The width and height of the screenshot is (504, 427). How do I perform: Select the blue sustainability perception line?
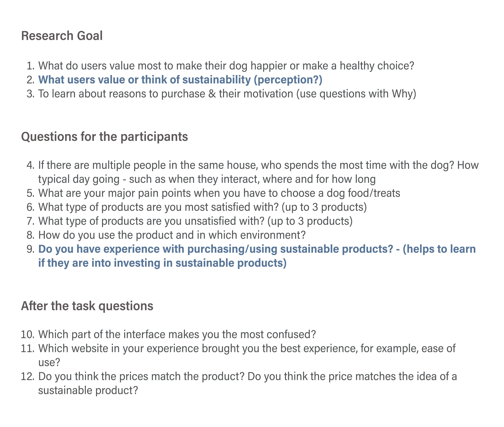coord(180,80)
